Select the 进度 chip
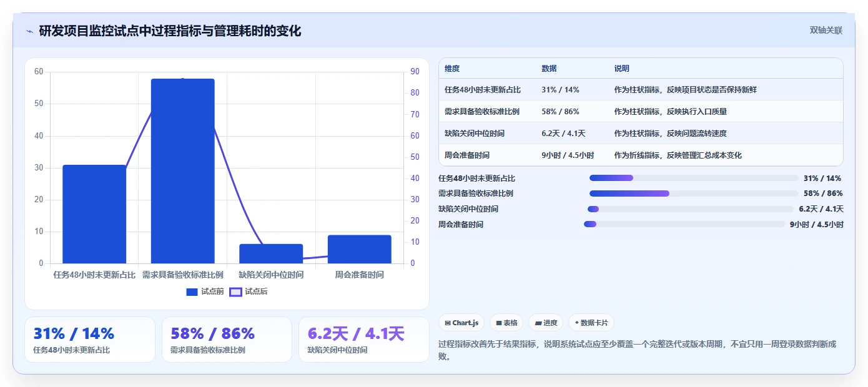 (x=546, y=323)
